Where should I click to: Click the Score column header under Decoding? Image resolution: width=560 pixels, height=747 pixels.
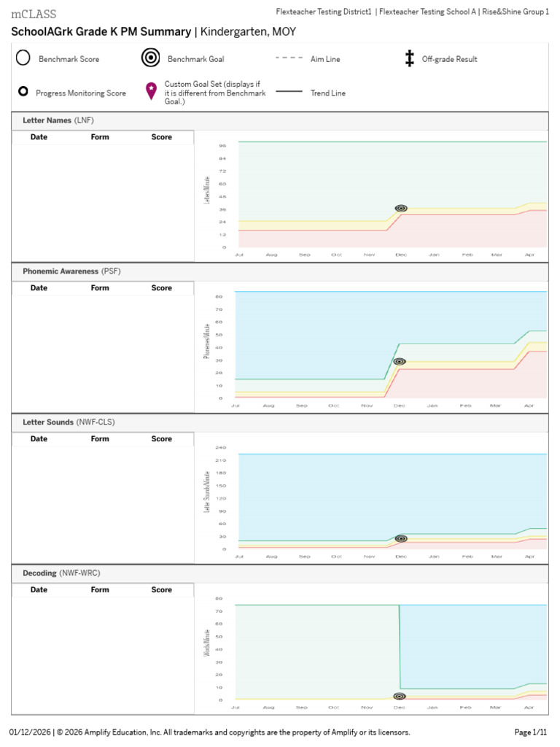coord(162,589)
